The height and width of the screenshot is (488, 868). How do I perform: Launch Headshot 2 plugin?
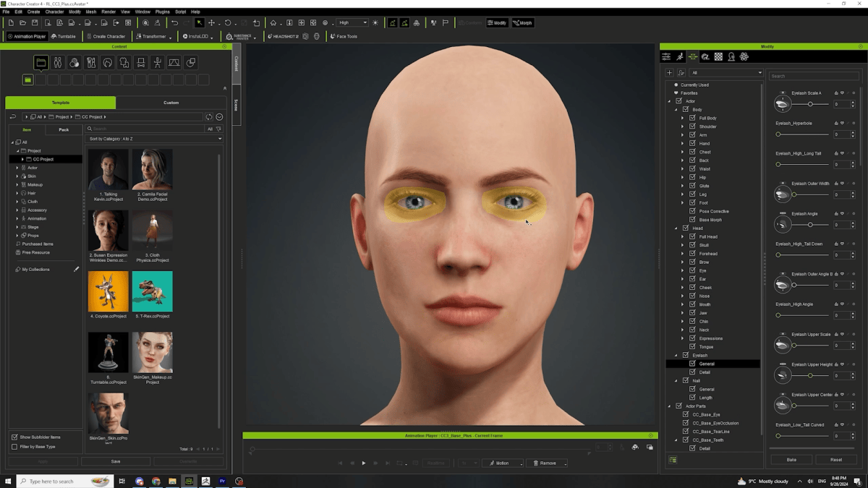pyautogui.click(x=284, y=36)
